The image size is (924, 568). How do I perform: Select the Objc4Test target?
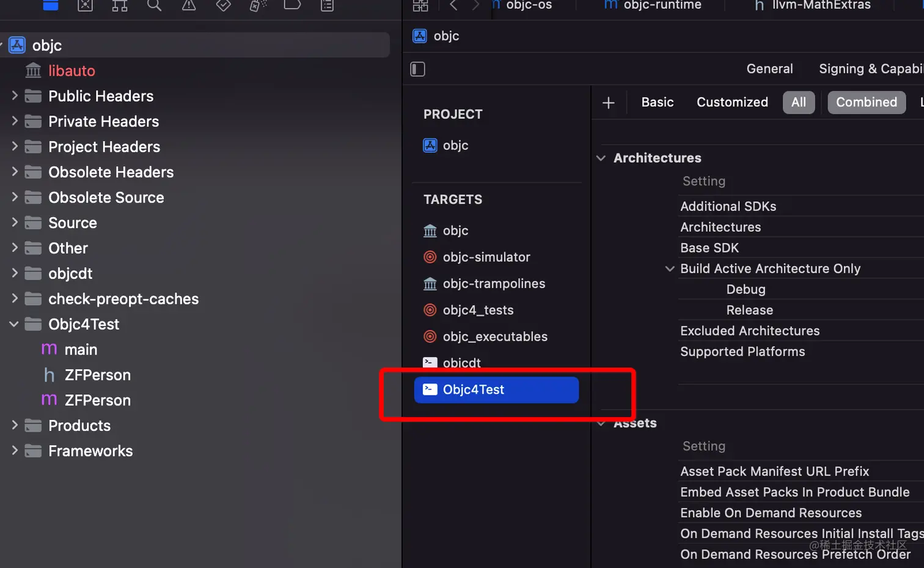point(496,390)
